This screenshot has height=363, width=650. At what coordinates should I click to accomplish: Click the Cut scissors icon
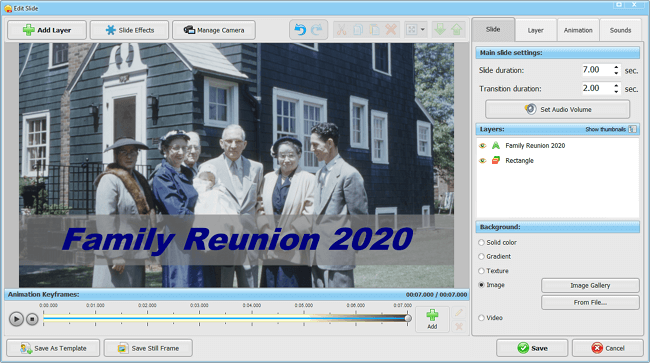(x=341, y=30)
